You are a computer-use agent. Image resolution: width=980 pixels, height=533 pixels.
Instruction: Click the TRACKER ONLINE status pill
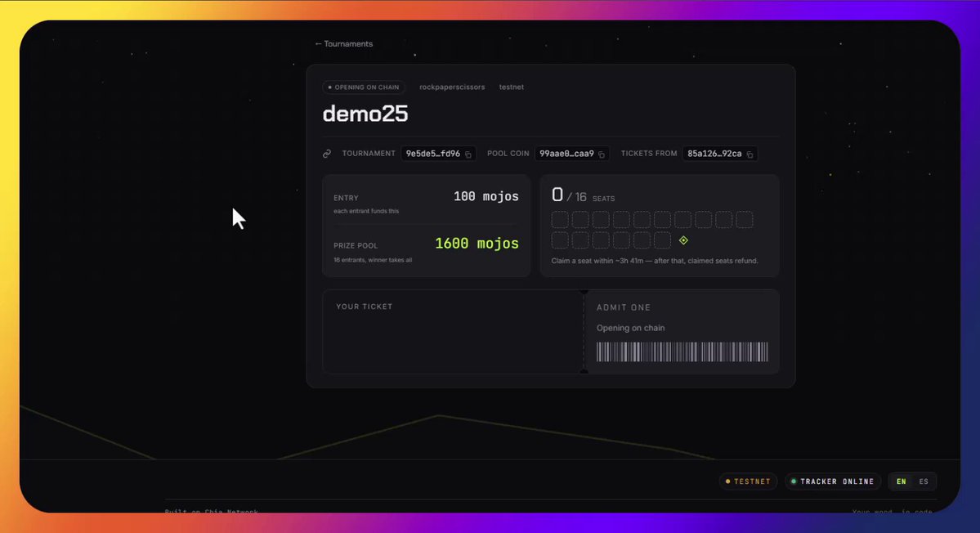833,481
